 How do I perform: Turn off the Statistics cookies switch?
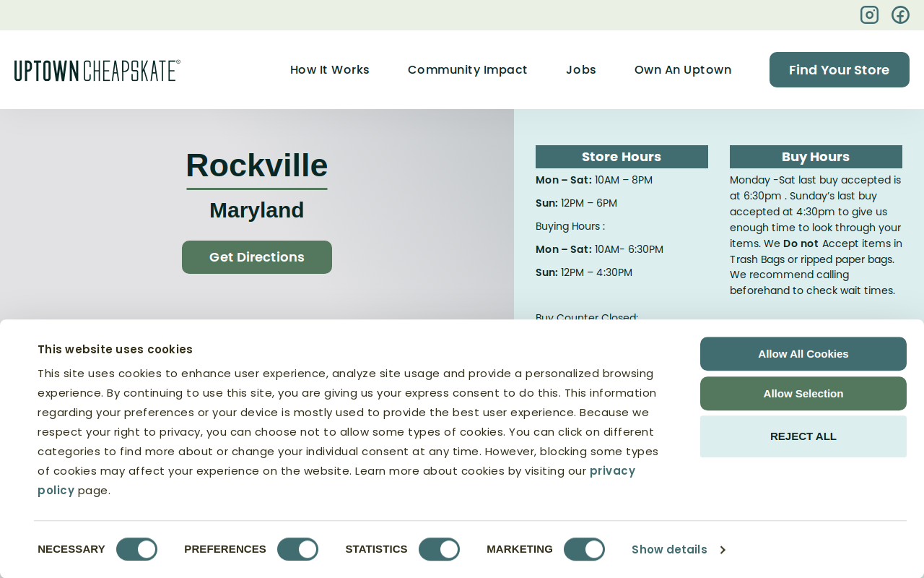coord(439,549)
